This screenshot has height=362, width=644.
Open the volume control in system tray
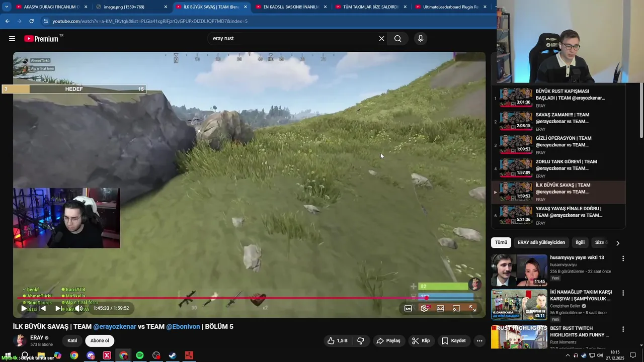(x=600, y=355)
